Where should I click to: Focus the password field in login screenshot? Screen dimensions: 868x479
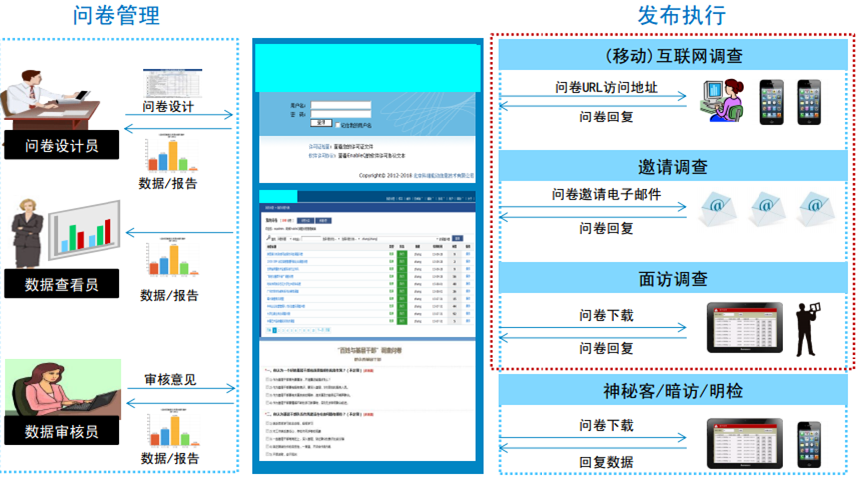(340, 114)
